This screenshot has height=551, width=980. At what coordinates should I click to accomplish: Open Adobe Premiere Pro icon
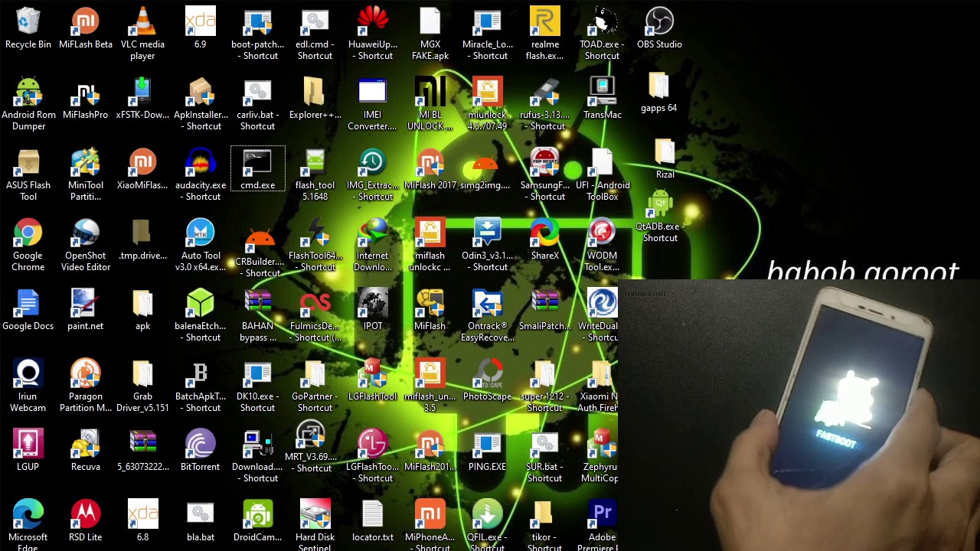click(x=602, y=515)
